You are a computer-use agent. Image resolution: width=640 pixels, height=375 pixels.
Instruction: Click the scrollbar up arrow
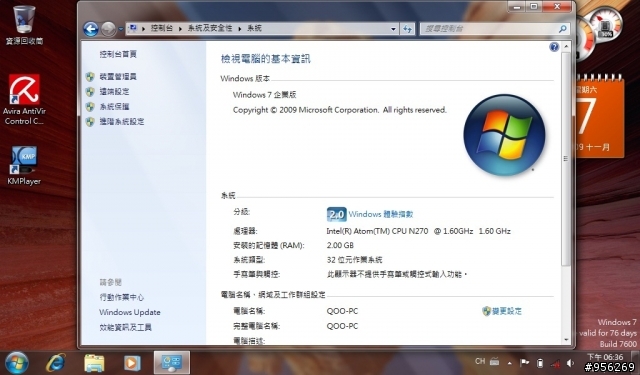(x=566, y=47)
